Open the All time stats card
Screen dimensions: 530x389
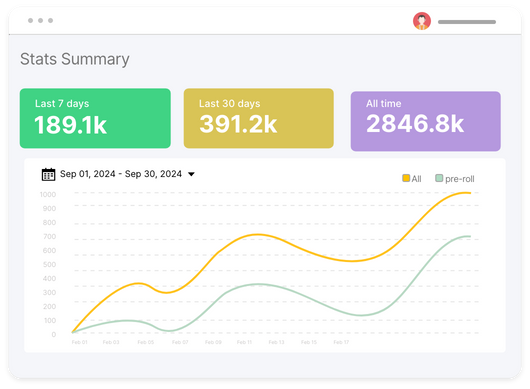coord(426,121)
